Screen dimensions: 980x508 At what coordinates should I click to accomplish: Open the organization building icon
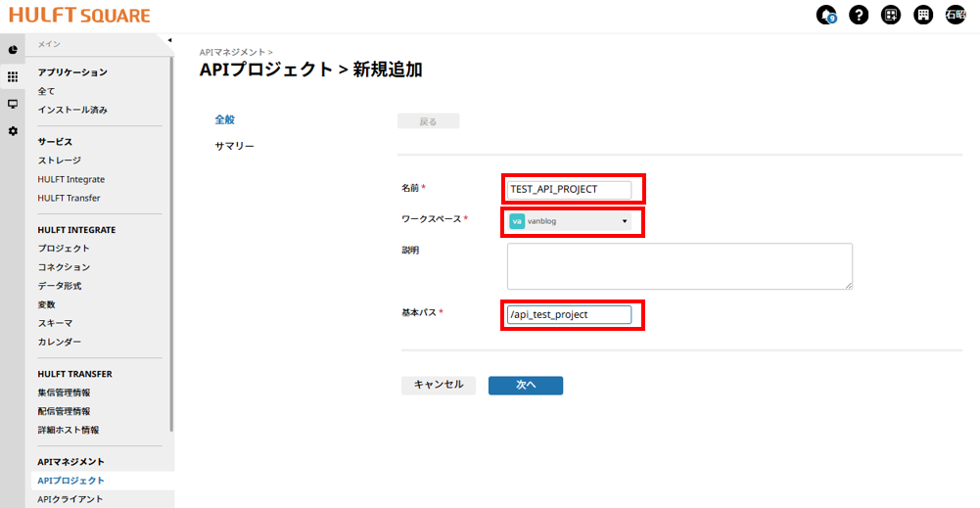click(x=922, y=15)
